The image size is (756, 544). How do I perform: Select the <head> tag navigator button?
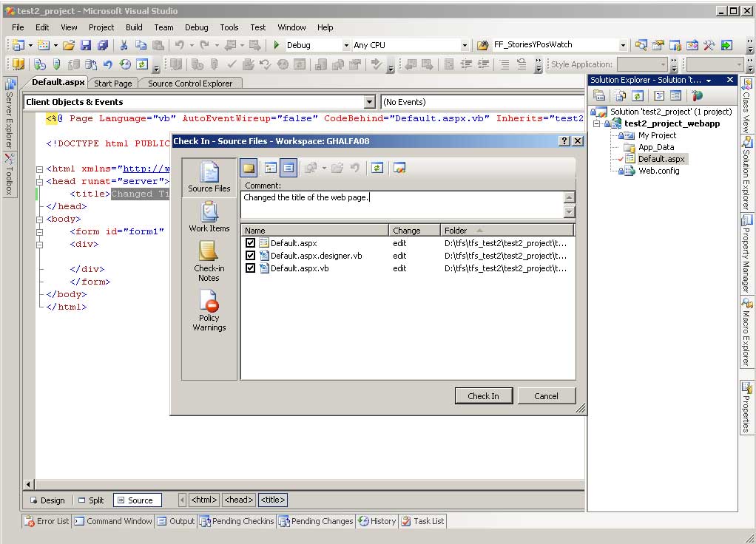coord(239,500)
